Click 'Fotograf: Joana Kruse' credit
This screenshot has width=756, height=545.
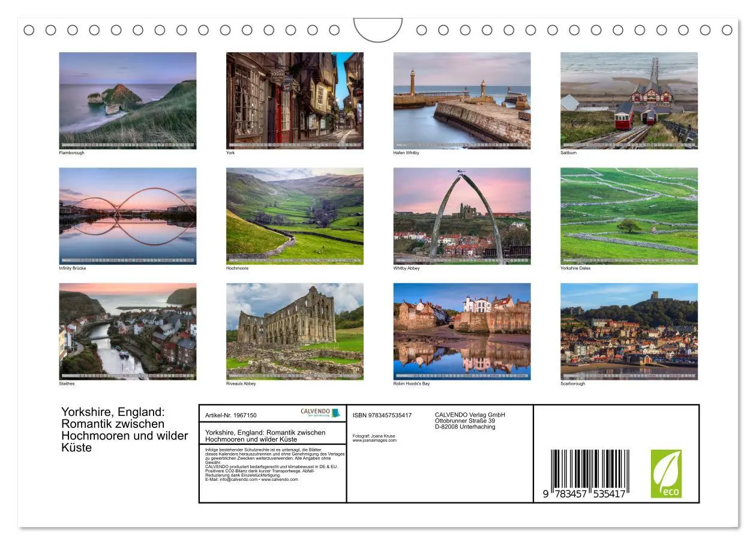374,436
